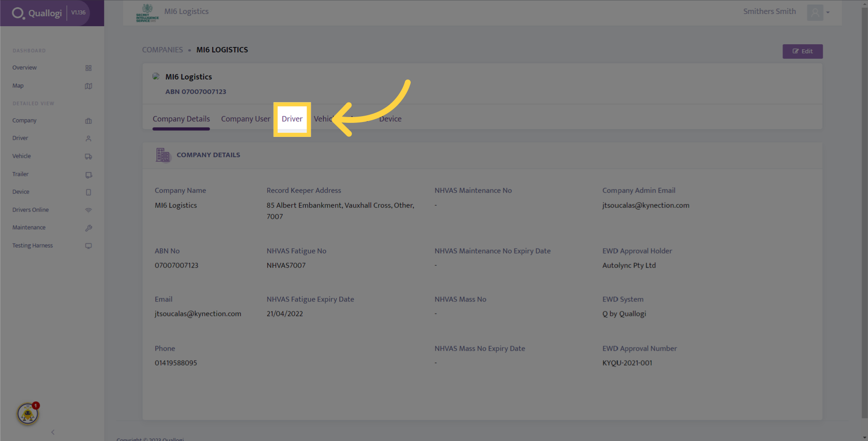Open Driver in sidebar menu

[x=20, y=138]
